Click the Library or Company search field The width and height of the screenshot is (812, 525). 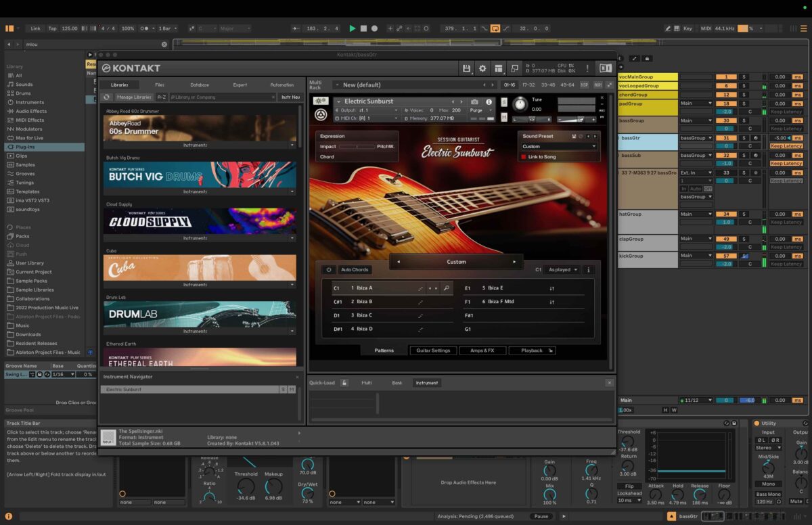223,97
